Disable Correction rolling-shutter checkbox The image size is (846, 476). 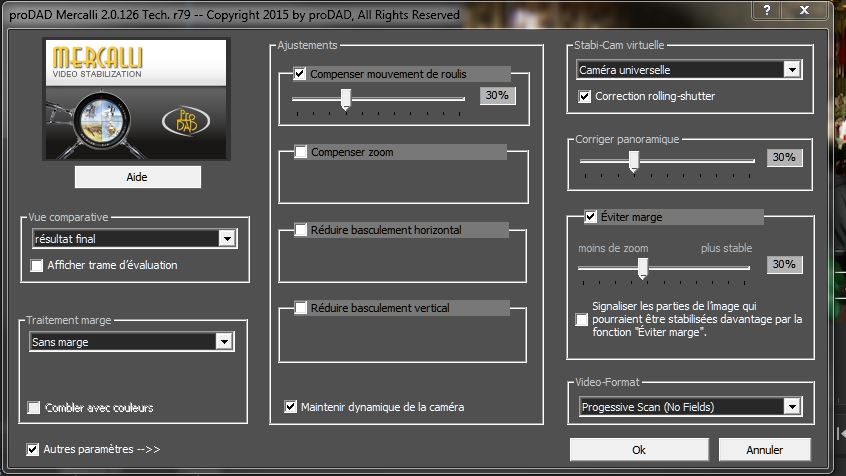(584, 96)
